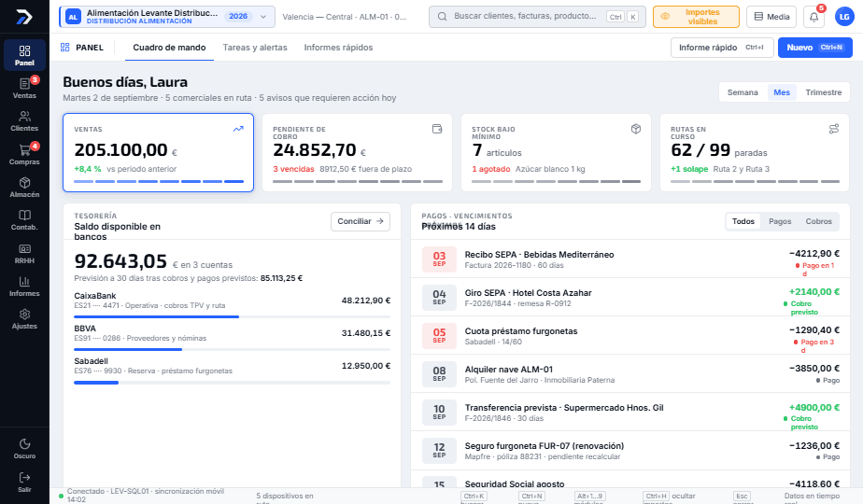Open Ajustes settings in sidebar
Screen dimensions: 863x504
[x=24, y=319]
